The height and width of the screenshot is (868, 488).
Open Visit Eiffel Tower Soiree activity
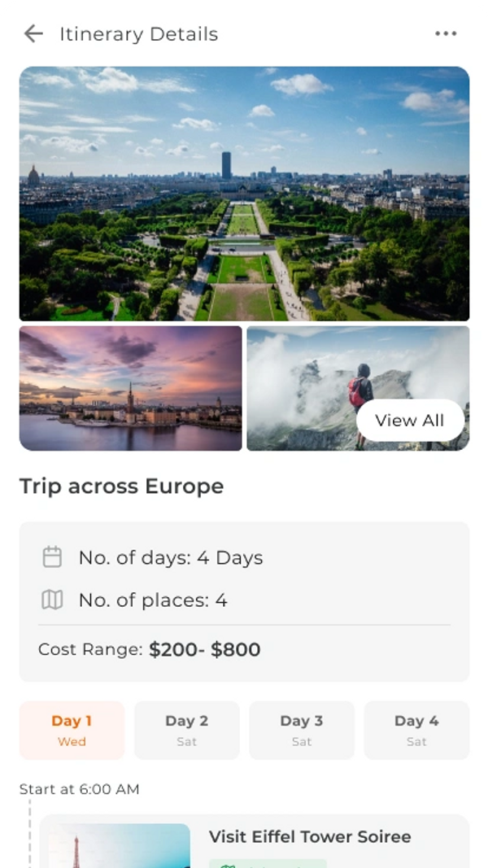click(310, 836)
